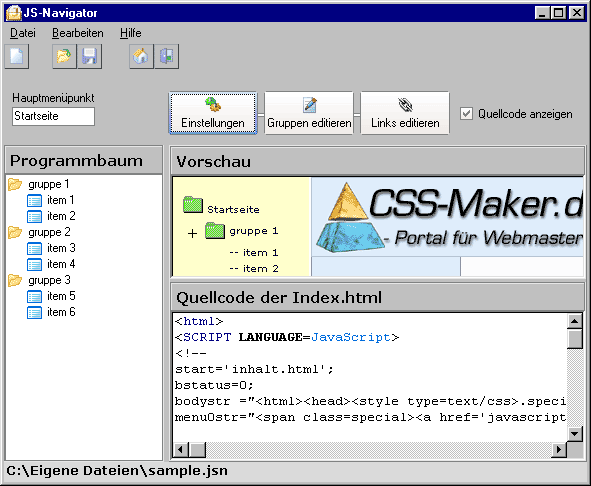This screenshot has height=486, width=591.
Task: Click the Exit door toolbar icon
Action: 166,57
